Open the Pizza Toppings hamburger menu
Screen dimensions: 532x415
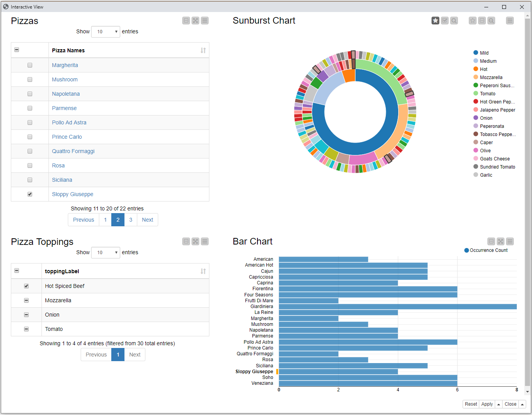[205, 241]
